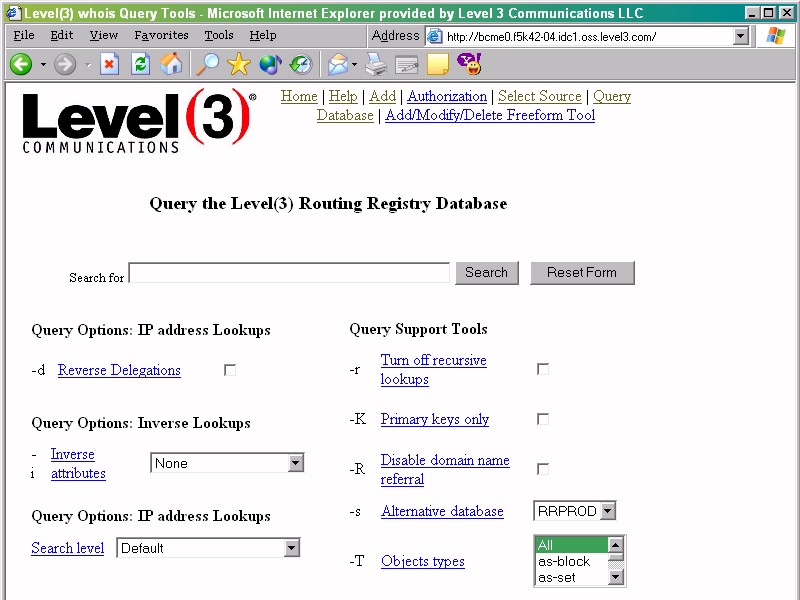The width and height of the screenshot is (800, 600).
Task: Check the Turn off recursive lookups box
Action: (x=543, y=369)
